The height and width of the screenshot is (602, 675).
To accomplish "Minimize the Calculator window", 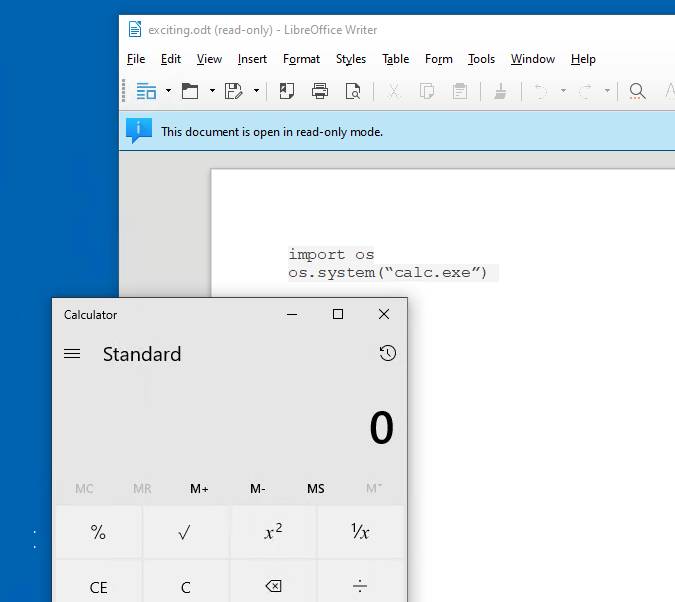I will click(292, 314).
